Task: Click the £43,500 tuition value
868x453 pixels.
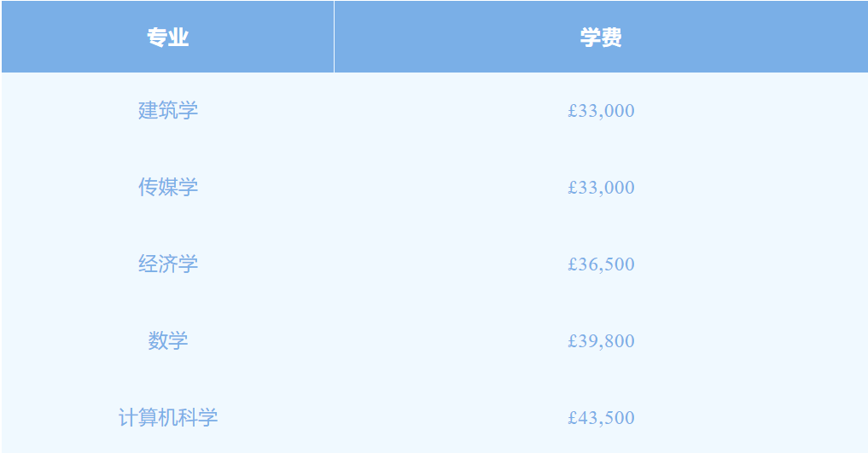Action: (x=601, y=418)
